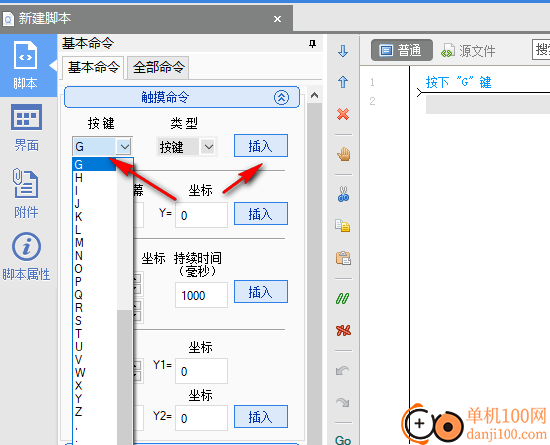This screenshot has height=445, width=550.
Task: Paste with the clipboard icon
Action: (343, 258)
